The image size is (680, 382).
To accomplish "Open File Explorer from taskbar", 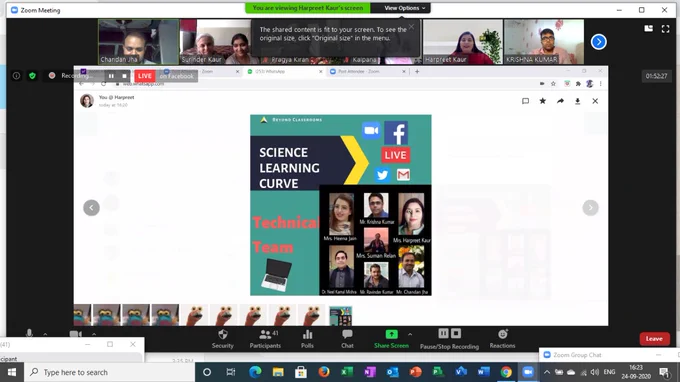I will pyautogui.click(x=278, y=372).
